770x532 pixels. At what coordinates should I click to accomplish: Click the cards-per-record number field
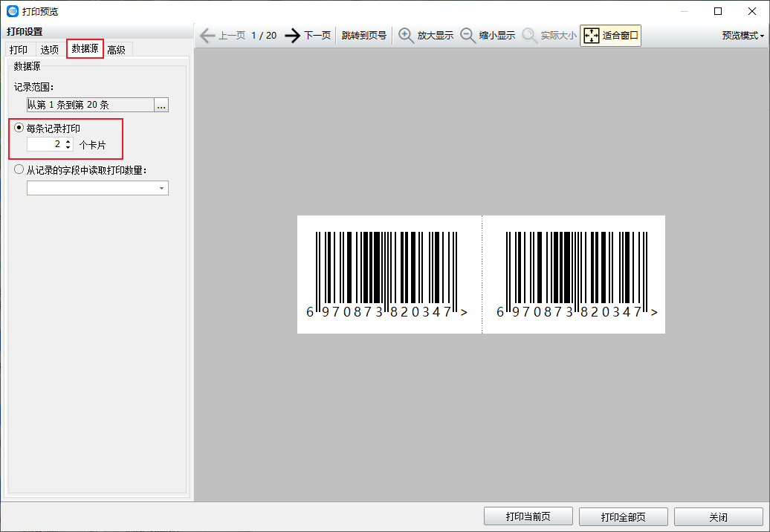45,144
